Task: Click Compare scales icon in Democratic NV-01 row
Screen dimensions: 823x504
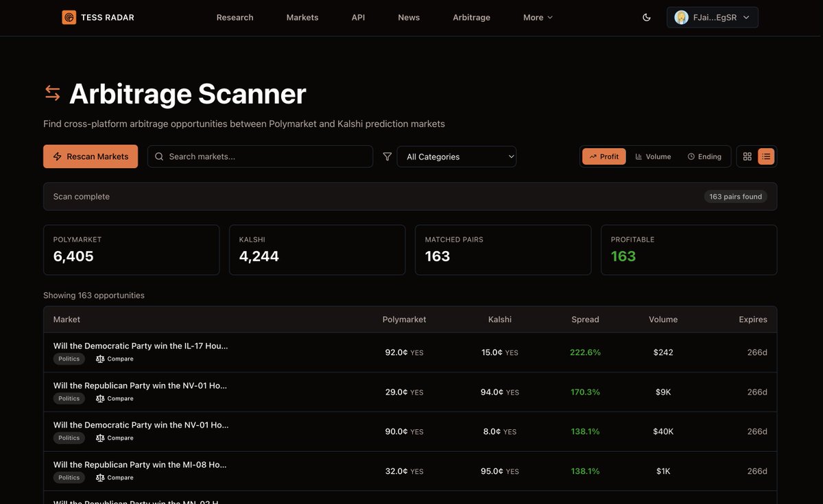Action: [100, 437]
